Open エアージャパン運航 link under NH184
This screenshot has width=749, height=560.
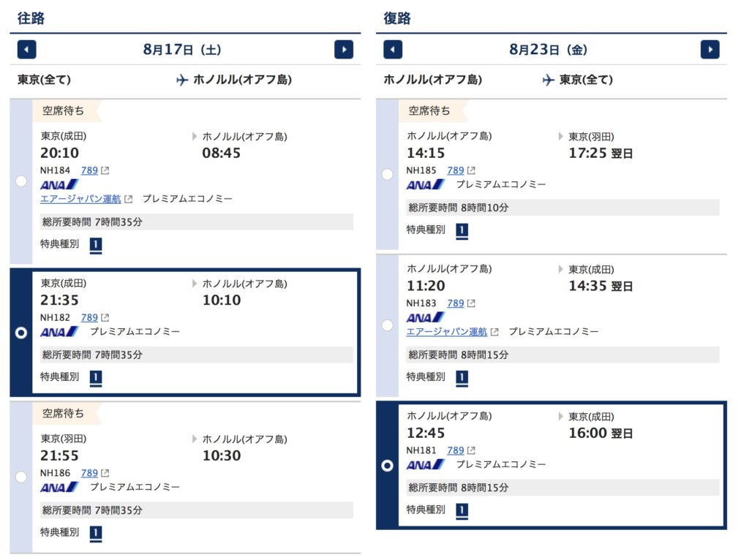[x=80, y=199]
